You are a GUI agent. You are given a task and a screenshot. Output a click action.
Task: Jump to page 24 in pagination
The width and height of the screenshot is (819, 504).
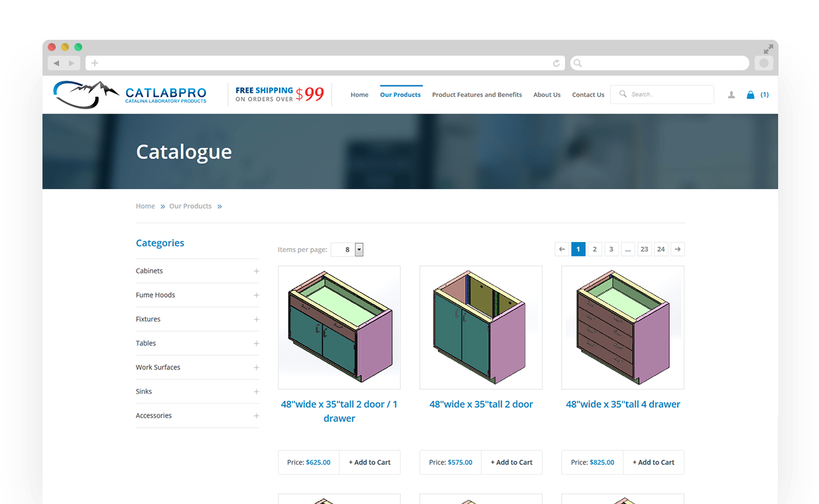pos(661,249)
